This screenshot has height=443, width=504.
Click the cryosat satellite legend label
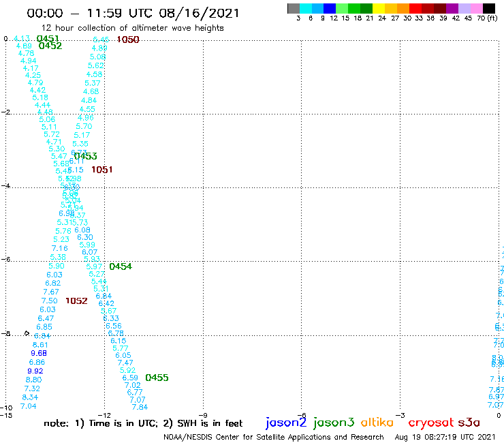tap(430, 423)
